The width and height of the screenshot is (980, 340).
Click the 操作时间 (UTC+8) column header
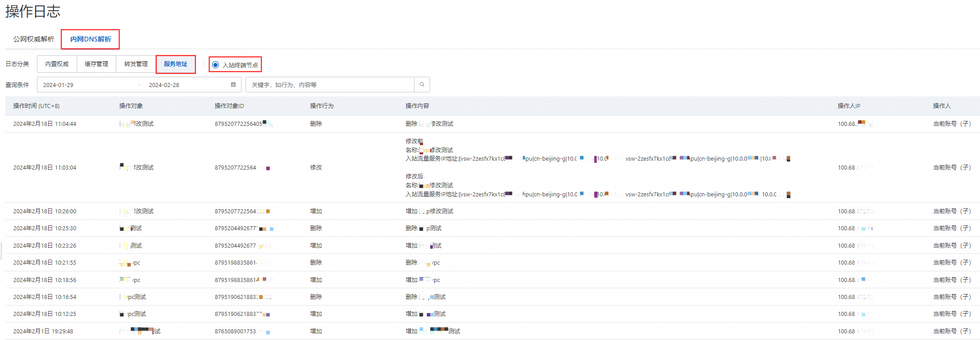coord(37,106)
